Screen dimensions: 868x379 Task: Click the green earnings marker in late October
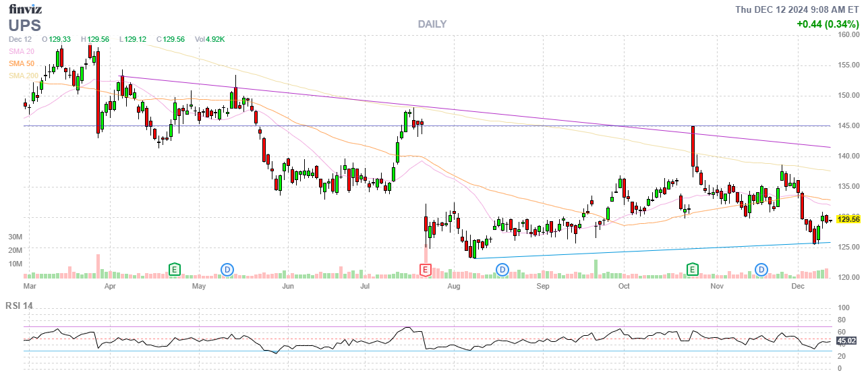pyautogui.click(x=693, y=270)
